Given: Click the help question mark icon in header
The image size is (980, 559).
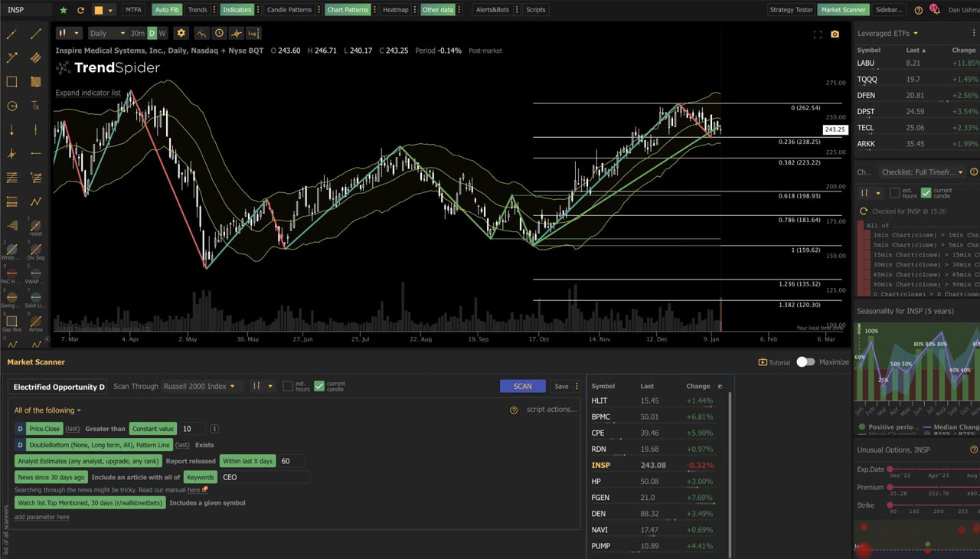Looking at the screenshot, I should pyautogui.click(x=918, y=10).
